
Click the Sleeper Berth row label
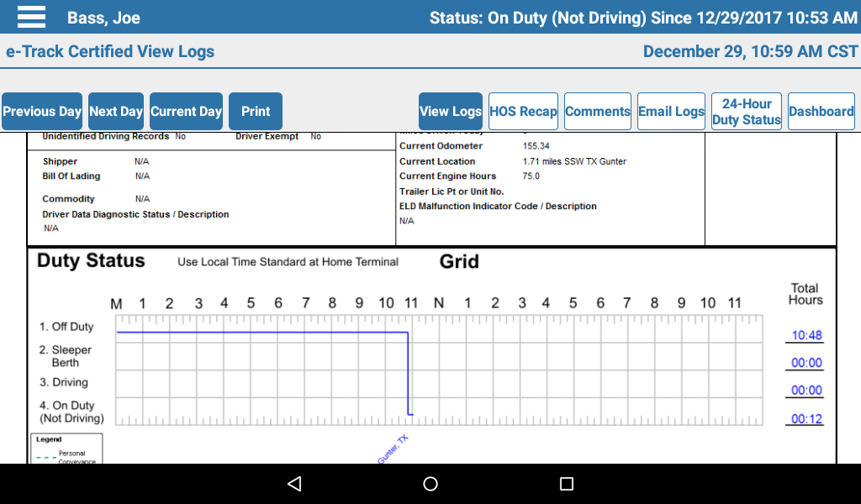66,356
